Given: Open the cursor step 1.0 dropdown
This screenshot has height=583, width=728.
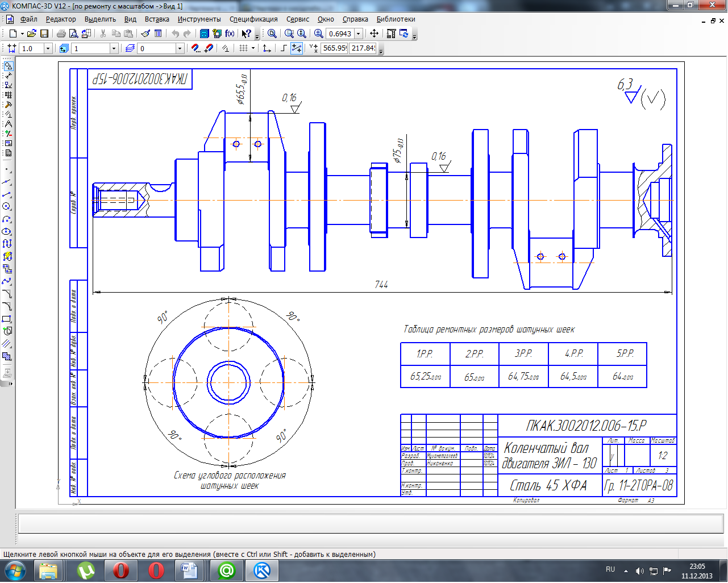Looking at the screenshot, I should pos(48,49).
